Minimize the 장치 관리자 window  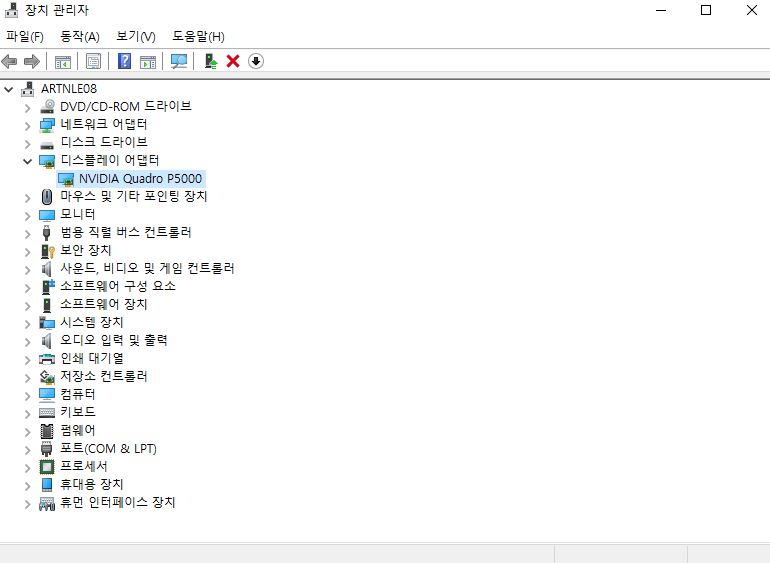[x=661, y=10]
